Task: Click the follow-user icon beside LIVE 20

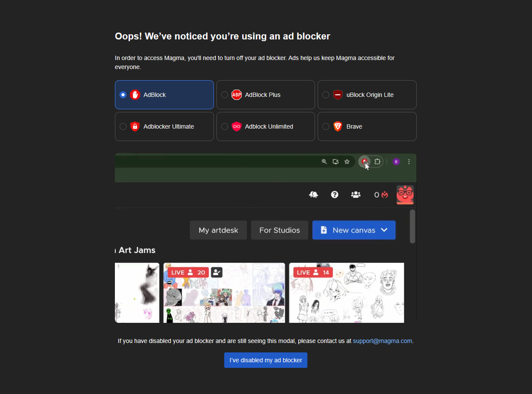Action: tap(216, 272)
